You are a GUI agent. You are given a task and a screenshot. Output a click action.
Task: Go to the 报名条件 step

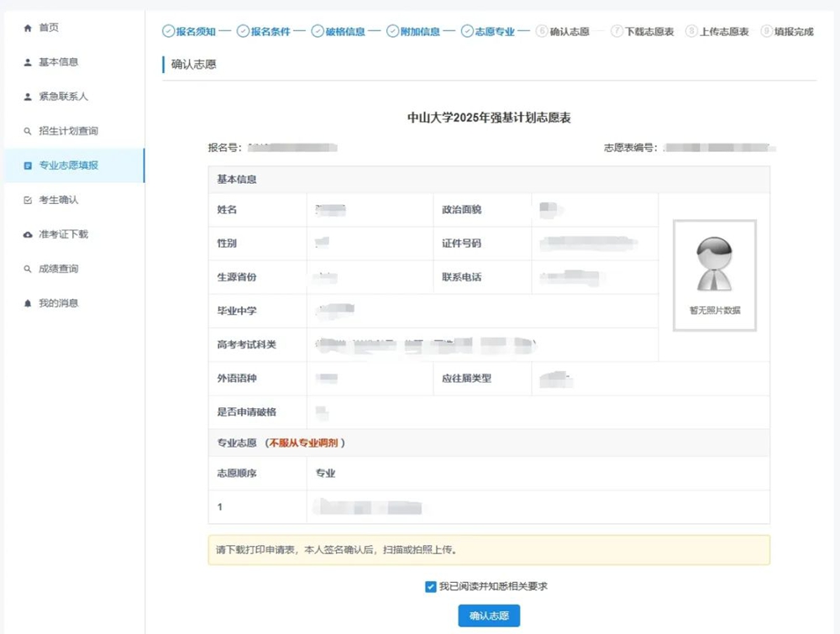tap(264, 32)
